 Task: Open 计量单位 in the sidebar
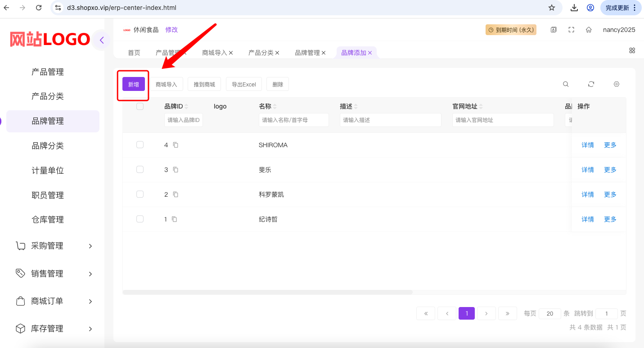48,171
